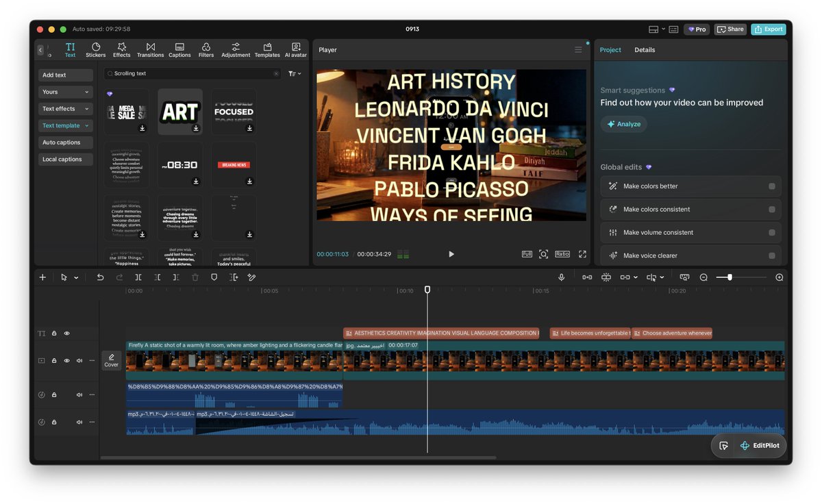Open the Stickers panel

95,50
